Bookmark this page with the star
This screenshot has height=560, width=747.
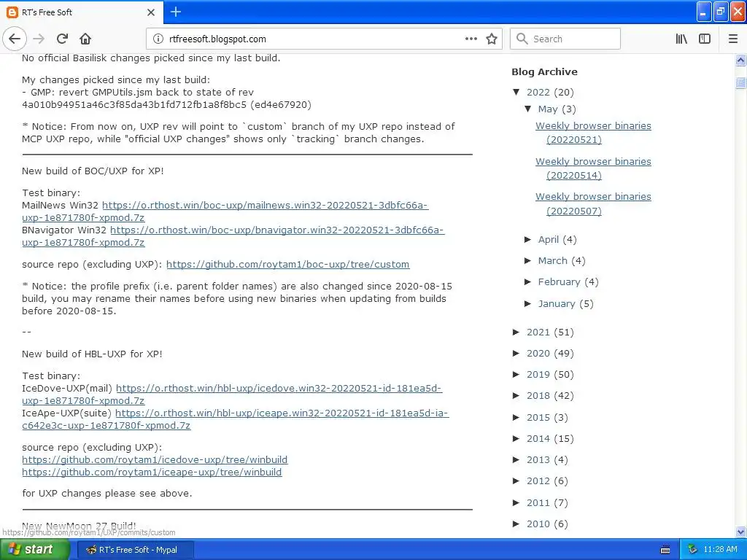click(492, 39)
